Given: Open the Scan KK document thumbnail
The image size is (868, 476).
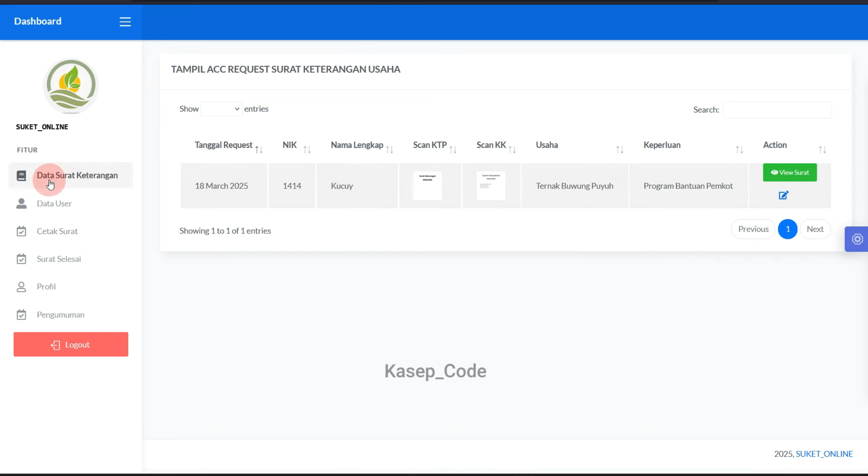Looking at the screenshot, I should click(x=491, y=186).
